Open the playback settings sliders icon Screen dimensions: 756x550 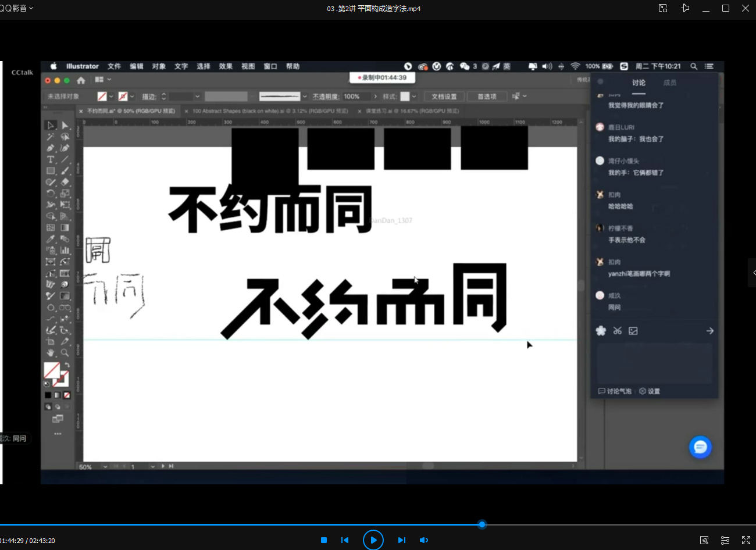coord(725,540)
